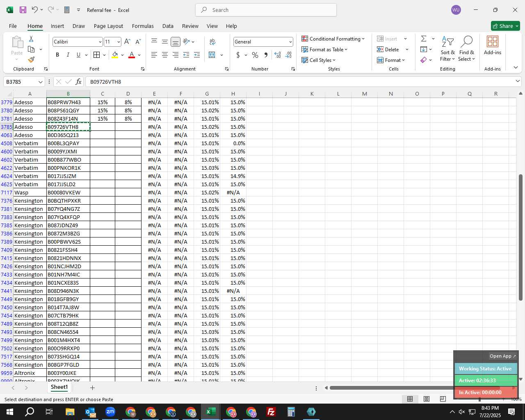
Task: Increase indent in Alignment group
Action: coord(197,55)
